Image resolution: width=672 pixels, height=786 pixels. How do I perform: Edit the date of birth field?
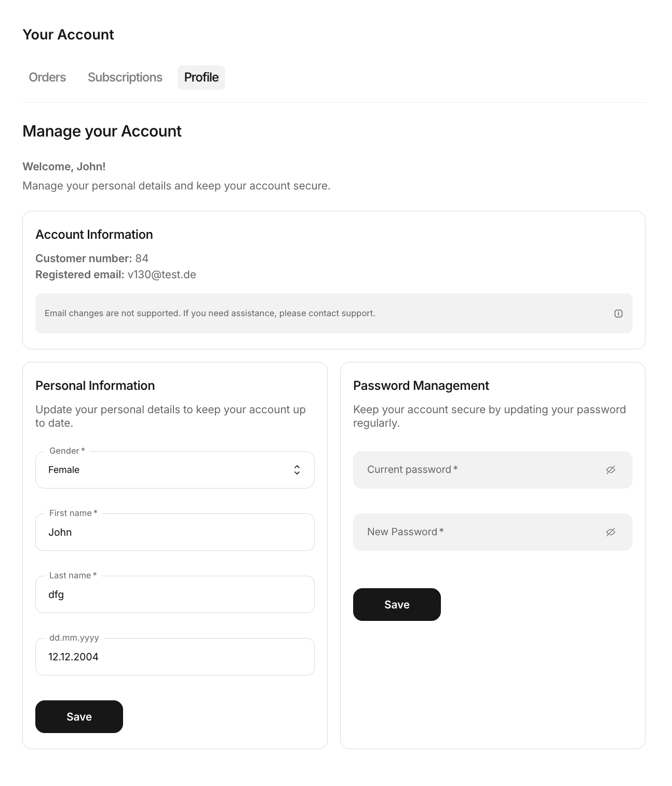[174, 657]
